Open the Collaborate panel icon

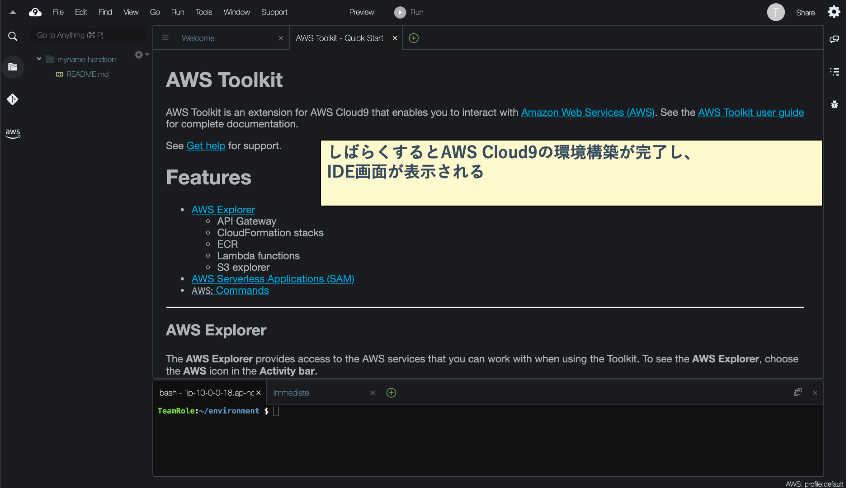835,39
